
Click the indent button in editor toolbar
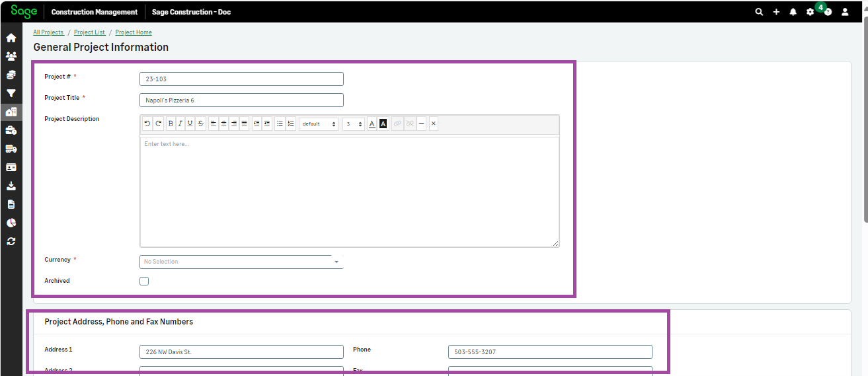(256, 124)
